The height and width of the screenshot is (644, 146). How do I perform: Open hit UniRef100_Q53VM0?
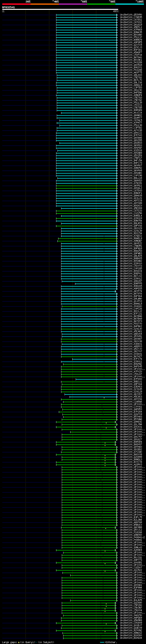tap(131, 15)
